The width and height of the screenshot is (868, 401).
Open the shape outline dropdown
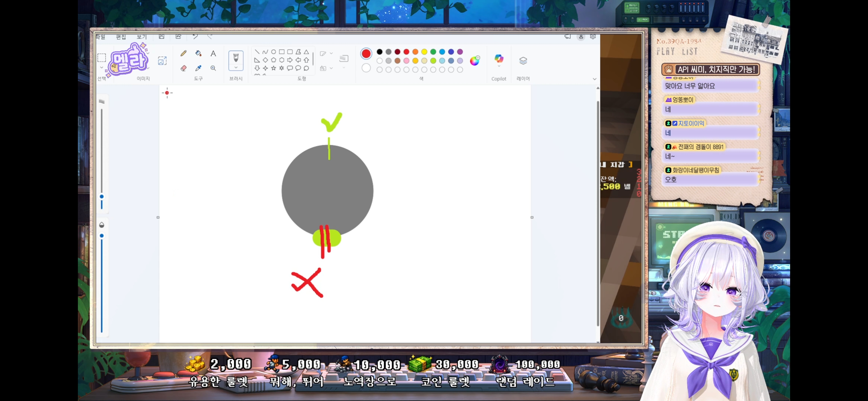(x=326, y=53)
